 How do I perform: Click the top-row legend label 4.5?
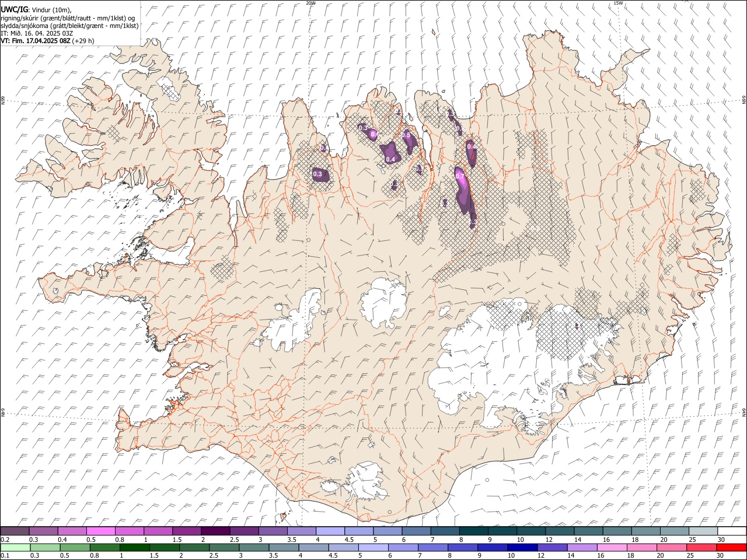(349, 540)
